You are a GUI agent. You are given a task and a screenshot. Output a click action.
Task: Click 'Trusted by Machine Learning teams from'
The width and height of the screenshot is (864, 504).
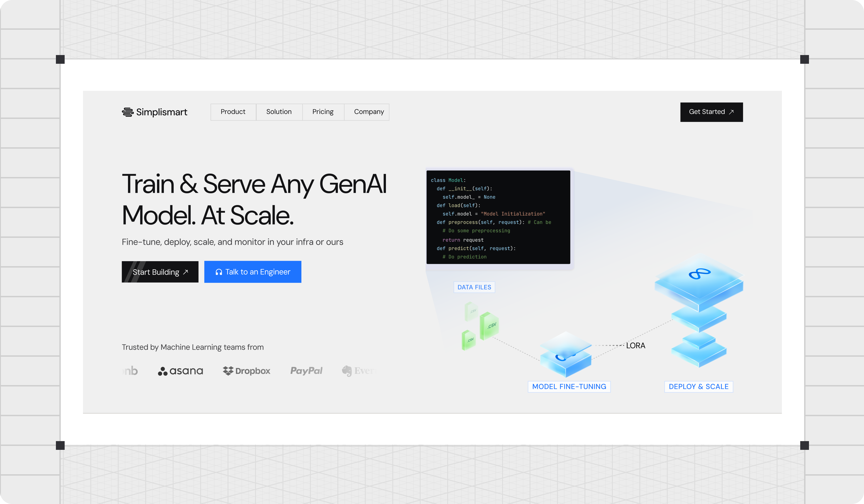pos(193,347)
